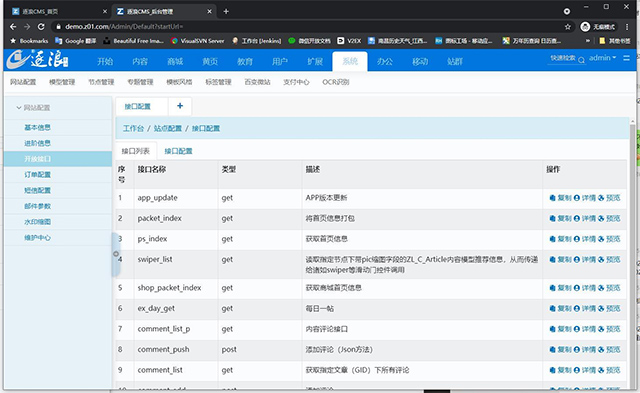The height and width of the screenshot is (393, 640).
Task: Open 模型管理 in the sub navigation
Action: (62, 82)
